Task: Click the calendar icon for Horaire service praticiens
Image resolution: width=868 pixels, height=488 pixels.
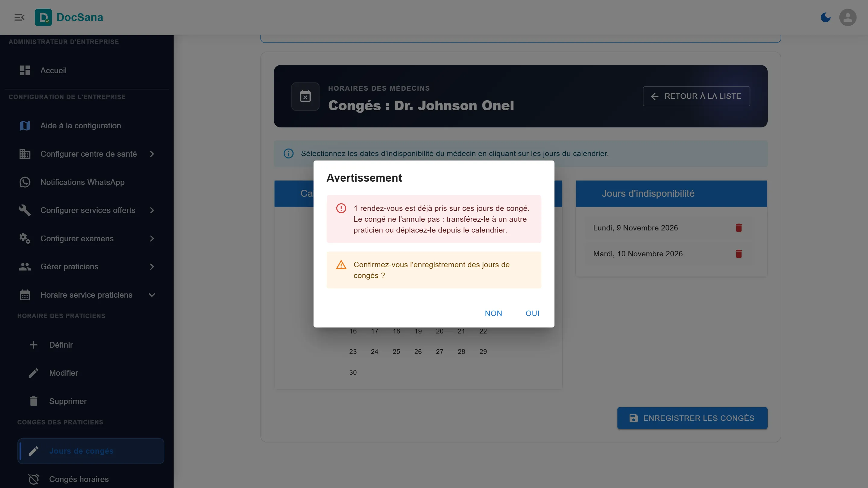Action: [25, 295]
